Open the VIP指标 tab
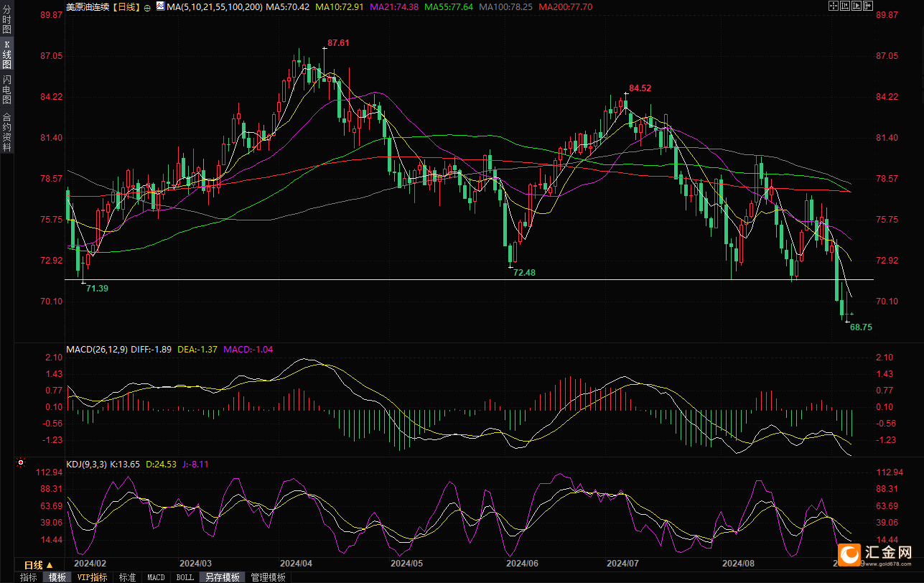Viewport: 924px width, 583px height. pos(93,577)
